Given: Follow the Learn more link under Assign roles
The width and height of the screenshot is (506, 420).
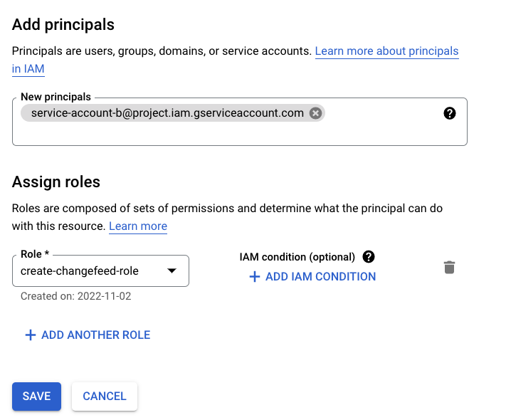Looking at the screenshot, I should coord(138,226).
